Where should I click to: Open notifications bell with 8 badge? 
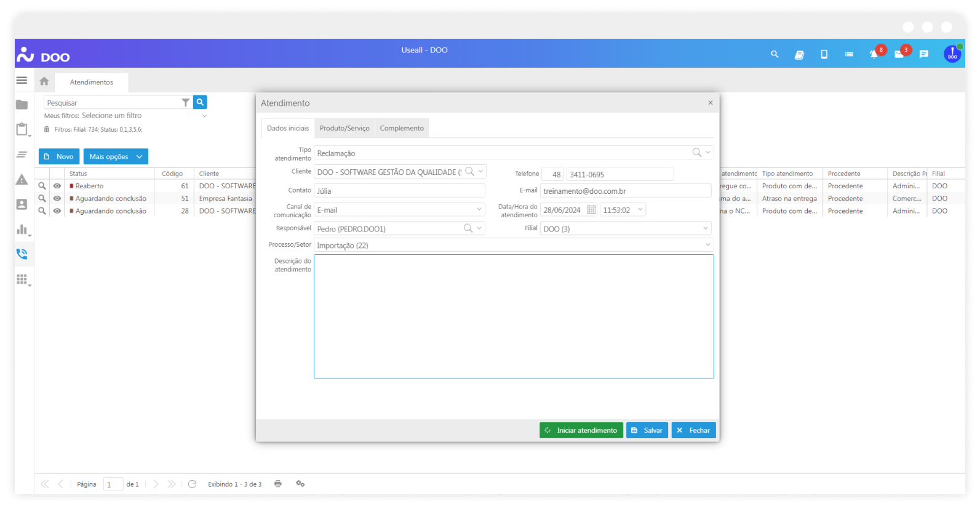click(875, 54)
